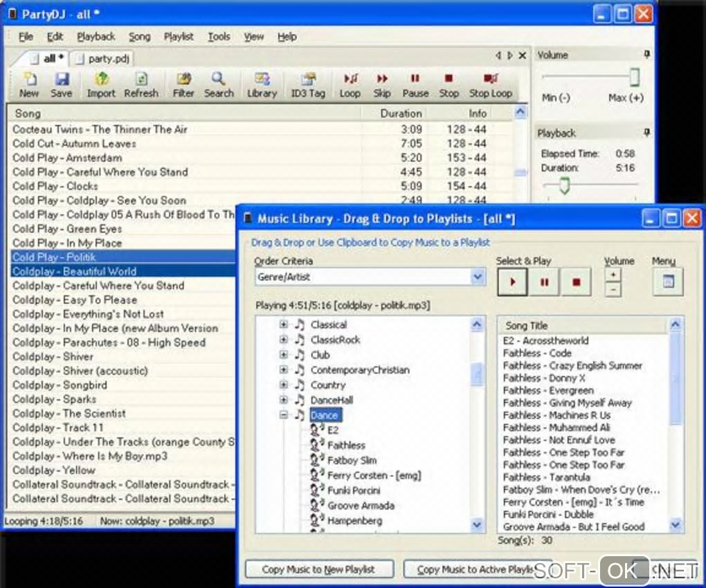Select Faithless - Tarantula in song list
The height and width of the screenshot is (588, 706).
tap(546, 477)
